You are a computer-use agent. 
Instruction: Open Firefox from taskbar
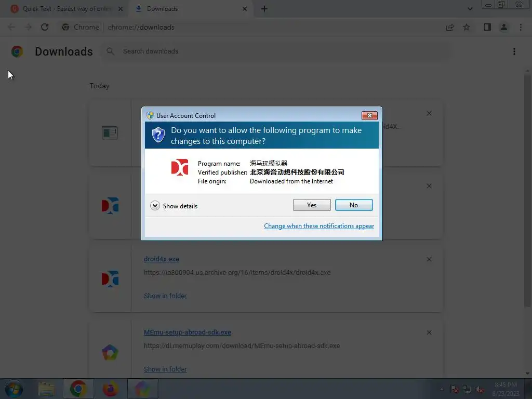(x=111, y=389)
